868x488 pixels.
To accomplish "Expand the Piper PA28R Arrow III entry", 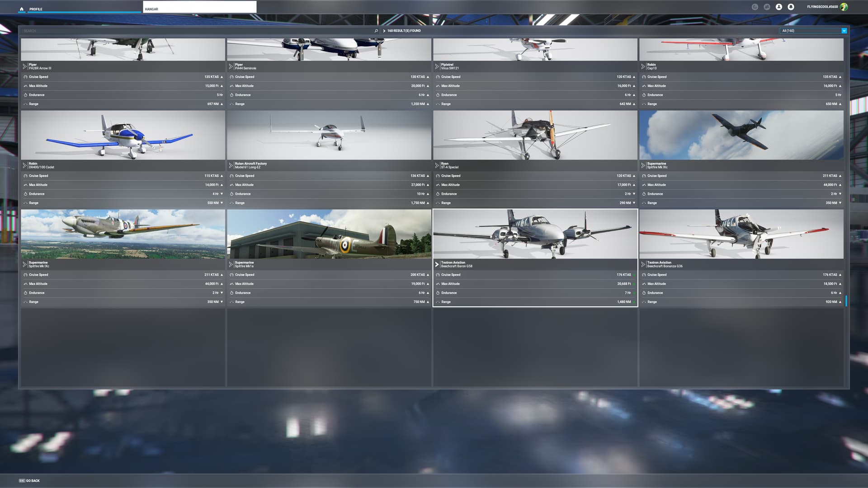I will tap(25, 66).
